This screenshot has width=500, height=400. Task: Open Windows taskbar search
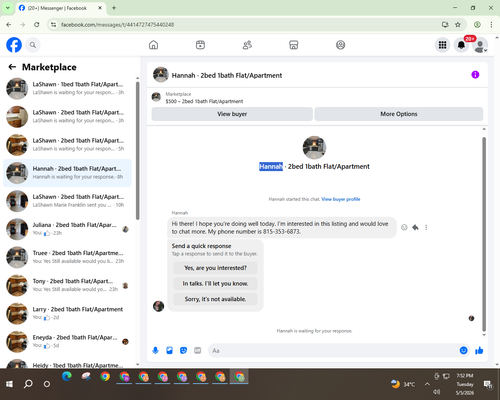coord(28,384)
